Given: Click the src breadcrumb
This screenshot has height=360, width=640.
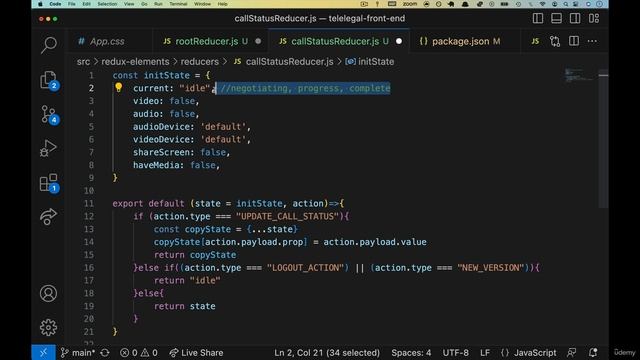Looking at the screenshot, I should [83, 62].
